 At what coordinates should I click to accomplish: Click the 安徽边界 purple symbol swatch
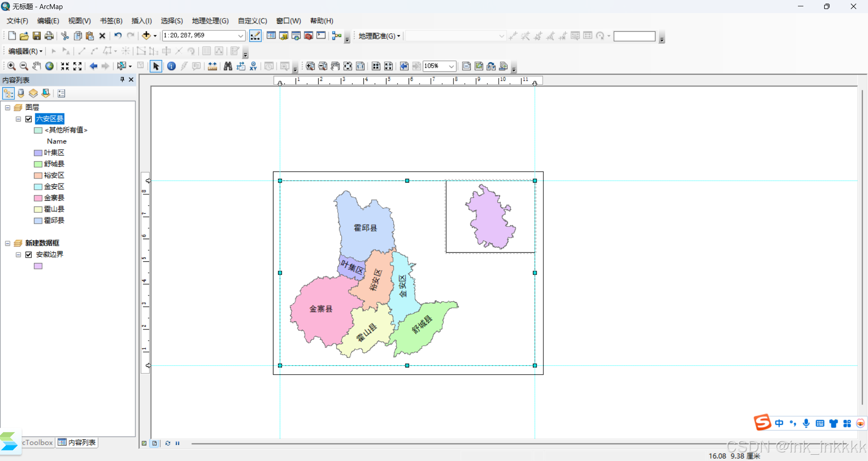[x=38, y=266]
